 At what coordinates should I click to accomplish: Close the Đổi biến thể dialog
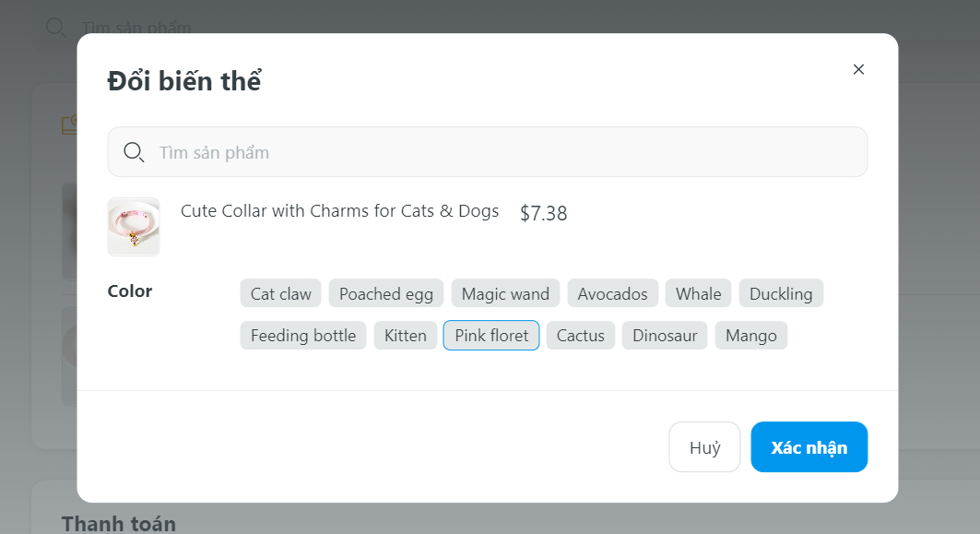tap(858, 69)
